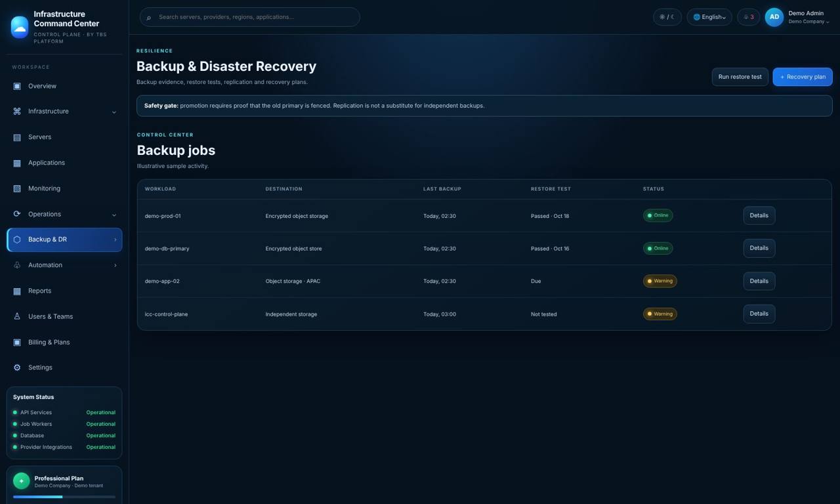Click the Monitoring sidebar icon

pyautogui.click(x=17, y=188)
